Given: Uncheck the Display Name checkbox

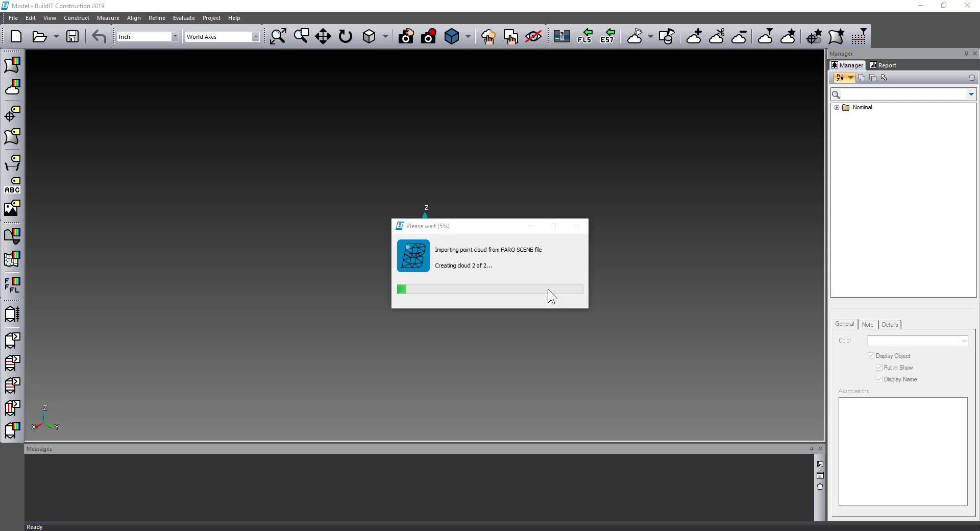Looking at the screenshot, I should click(879, 379).
